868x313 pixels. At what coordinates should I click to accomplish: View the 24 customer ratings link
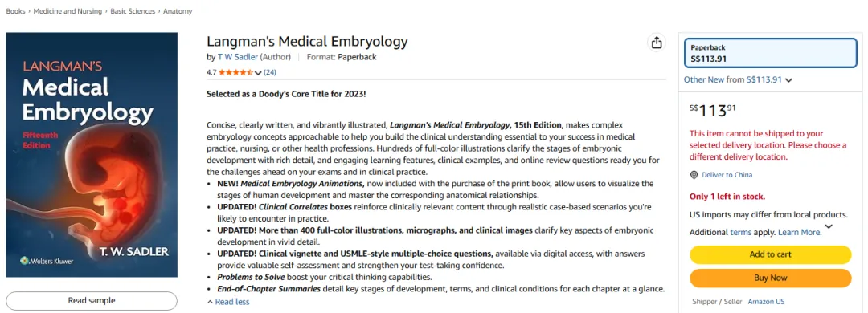click(x=270, y=72)
